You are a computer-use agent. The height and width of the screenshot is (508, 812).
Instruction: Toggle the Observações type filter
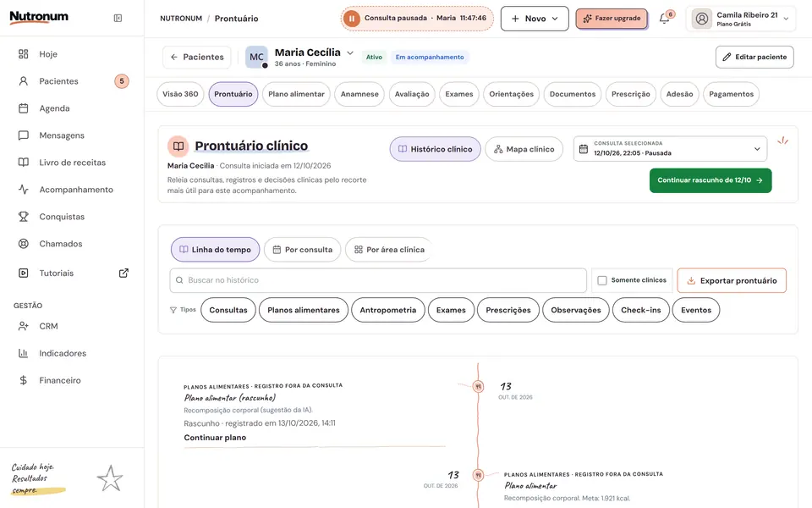point(576,310)
